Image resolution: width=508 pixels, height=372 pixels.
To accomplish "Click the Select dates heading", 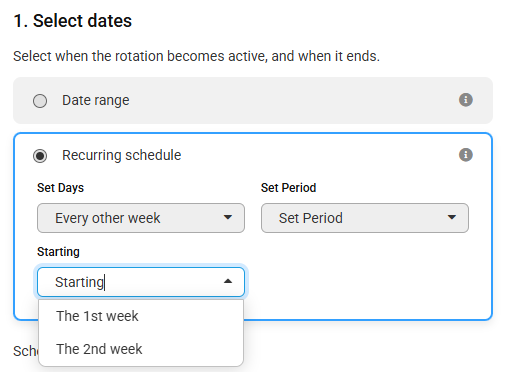I will click(x=73, y=21).
